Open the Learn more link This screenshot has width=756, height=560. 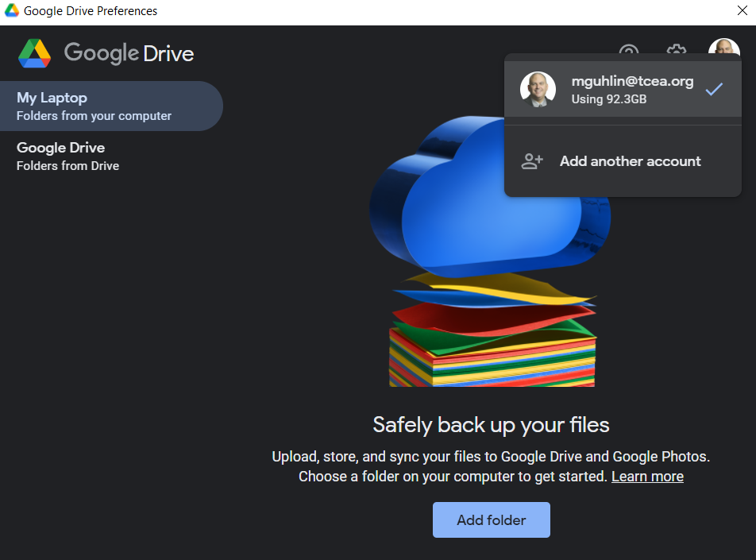point(647,477)
